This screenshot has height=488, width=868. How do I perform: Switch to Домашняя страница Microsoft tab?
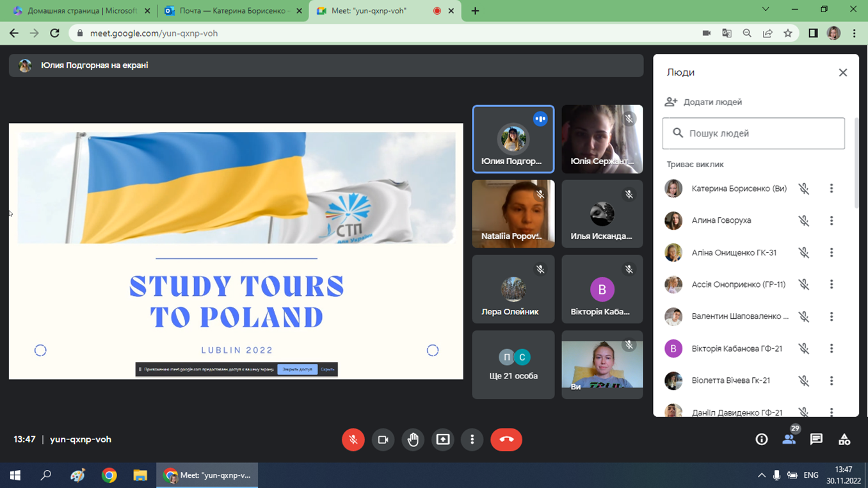click(x=80, y=11)
